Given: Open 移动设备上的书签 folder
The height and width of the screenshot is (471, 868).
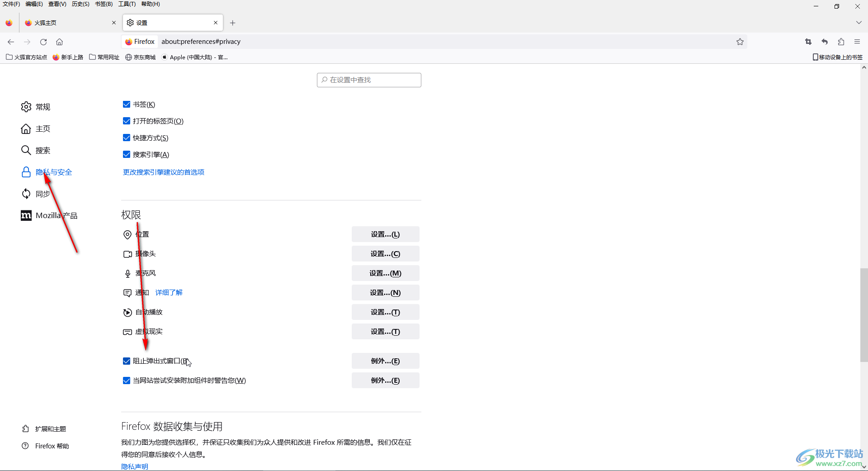Looking at the screenshot, I should pyautogui.click(x=838, y=57).
